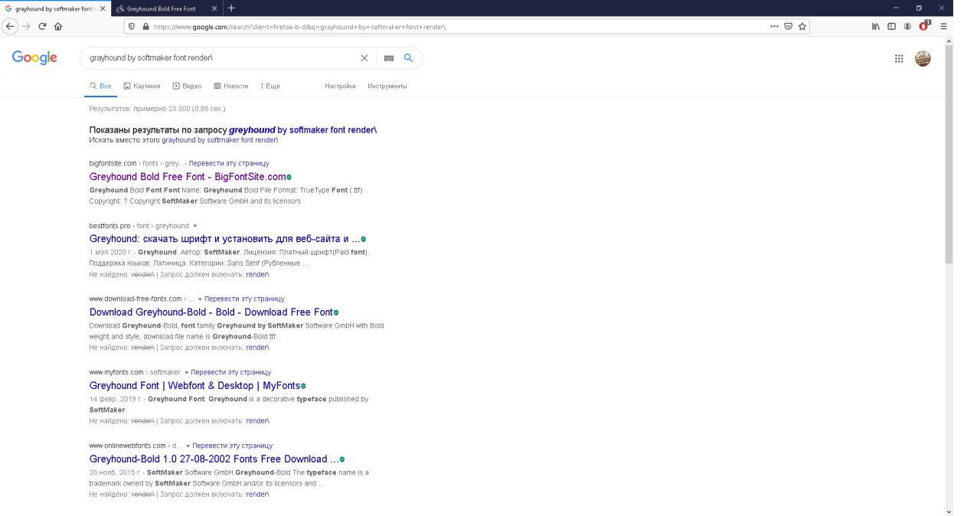Expand the 'Ещё' search filters menu
This screenshot has height=516, width=980.
click(x=270, y=87)
